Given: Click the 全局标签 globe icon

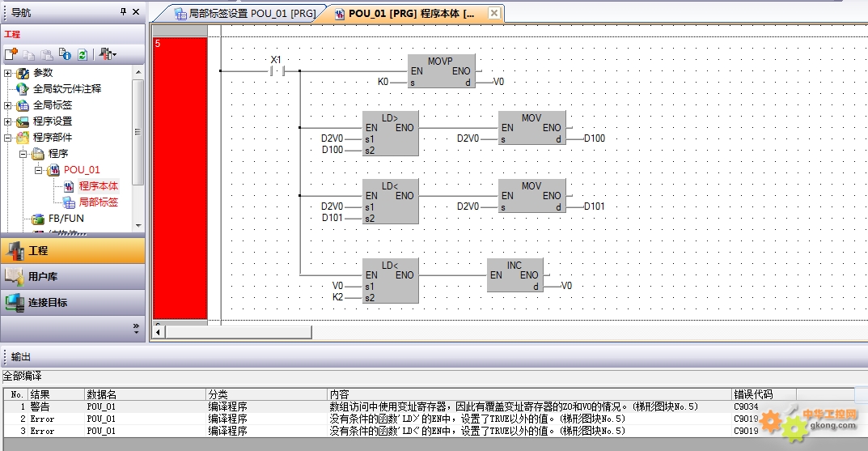Looking at the screenshot, I should pyautogui.click(x=22, y=105).
